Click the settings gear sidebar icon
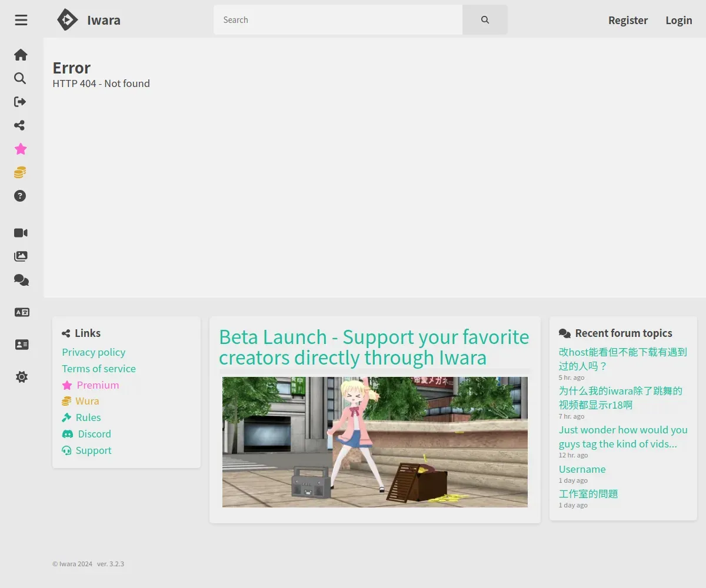706x588 pixels. pos(22,377)
